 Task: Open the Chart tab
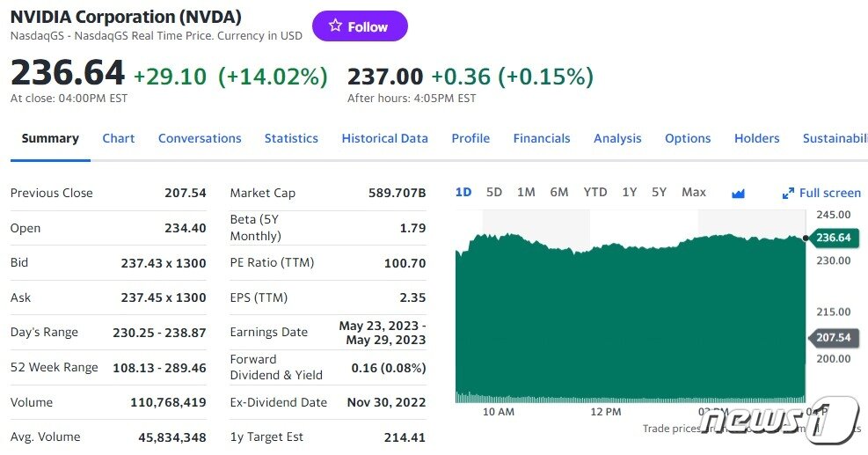(119, 138)
